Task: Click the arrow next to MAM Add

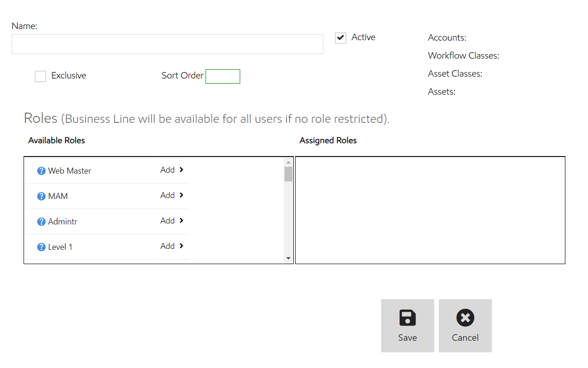Action: pos(182,195)
